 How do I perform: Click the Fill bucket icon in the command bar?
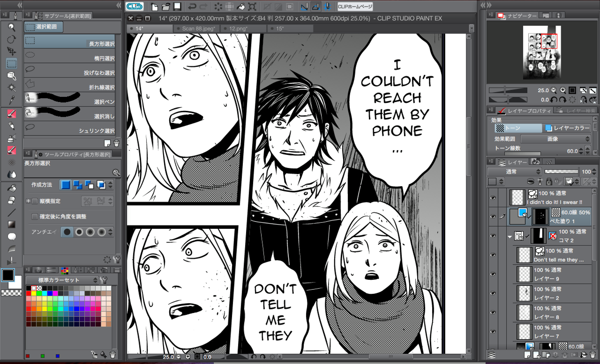[241, 6]
